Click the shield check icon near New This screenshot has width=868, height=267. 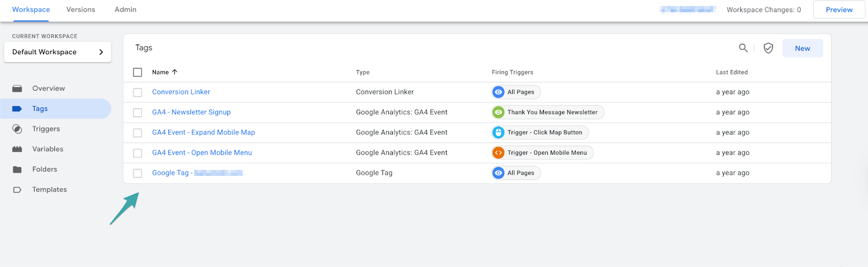(768, 48)
